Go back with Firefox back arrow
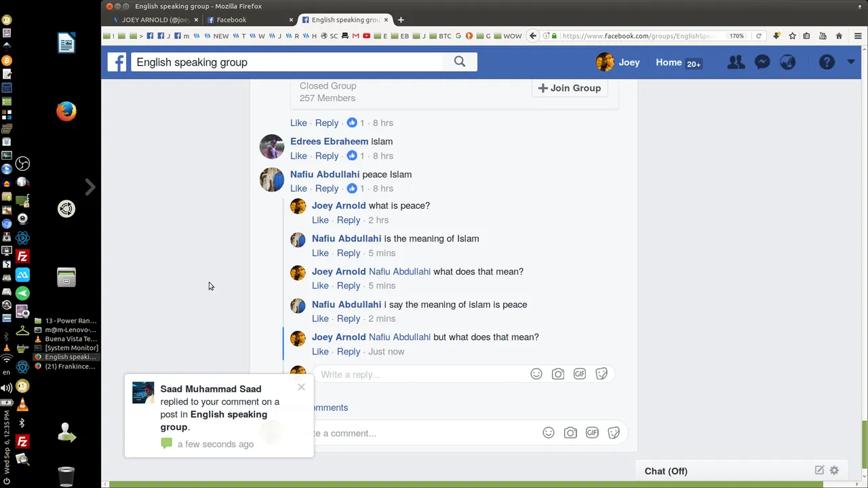Screen dimensions: 868x488 533,36
